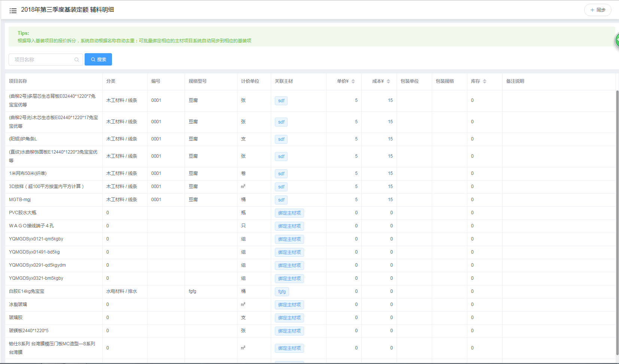Click 绑定主材项 for 玻璃胶 row

tap(289, 318)
